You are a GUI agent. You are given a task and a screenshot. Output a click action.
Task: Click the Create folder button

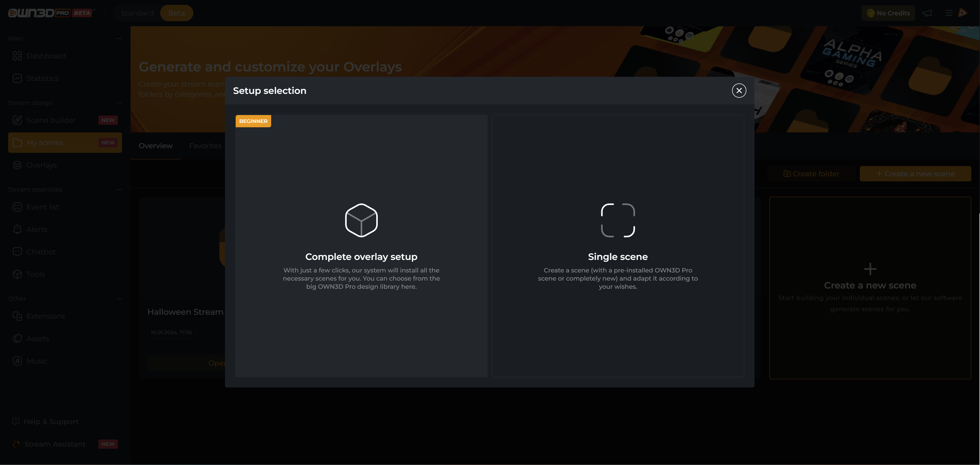pyautogui.click(x=811, y=174)
